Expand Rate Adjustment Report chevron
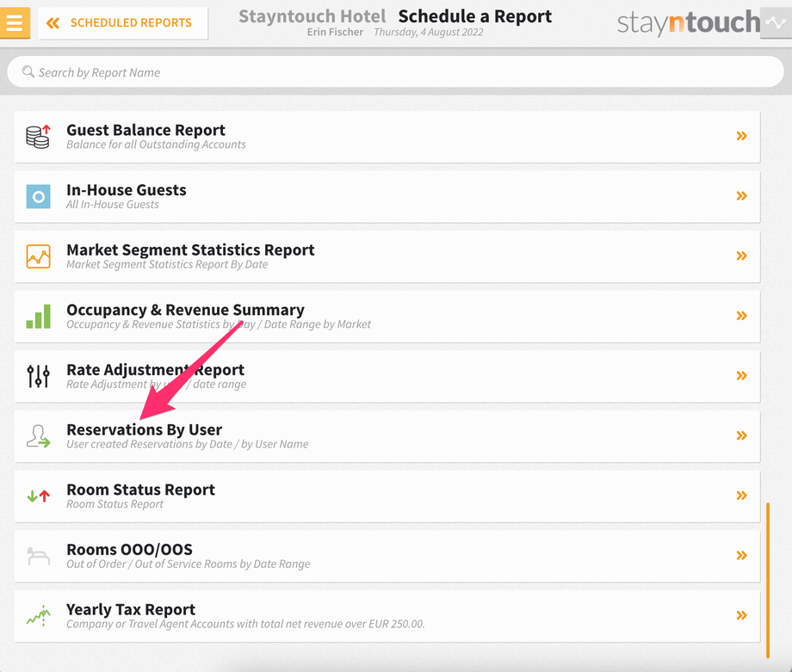Screen dimensions: 792x672 [741, 376]
